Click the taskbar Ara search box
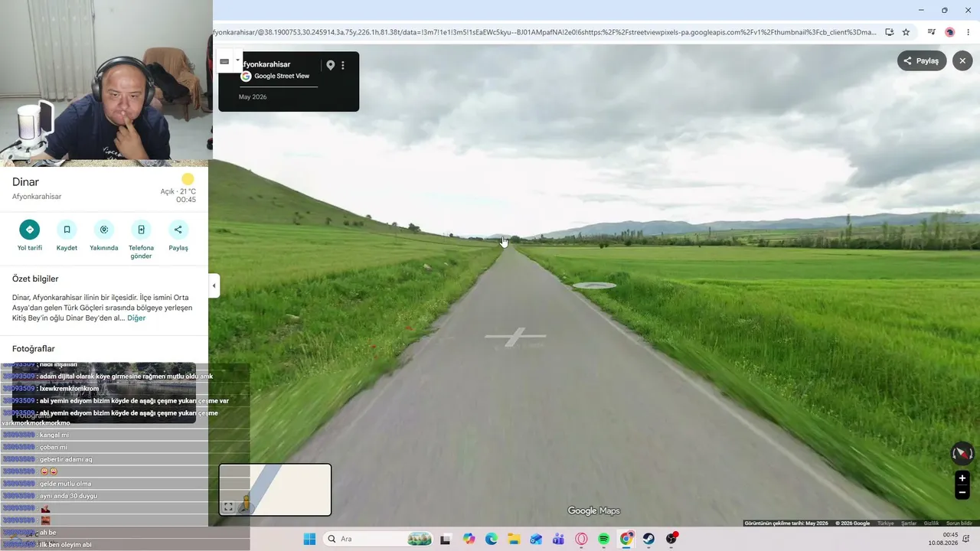980x551 pixels. [380, 539]
